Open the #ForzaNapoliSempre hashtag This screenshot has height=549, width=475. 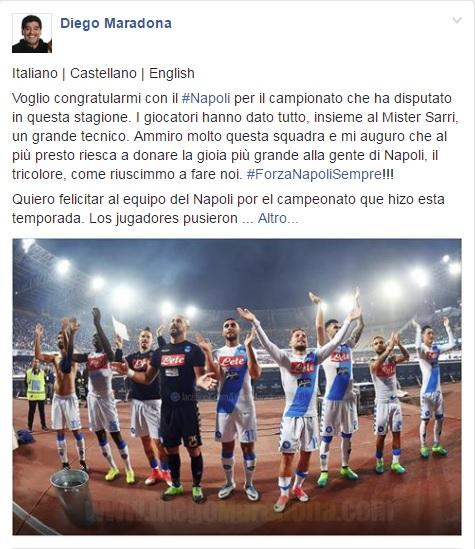pos(314,174)
